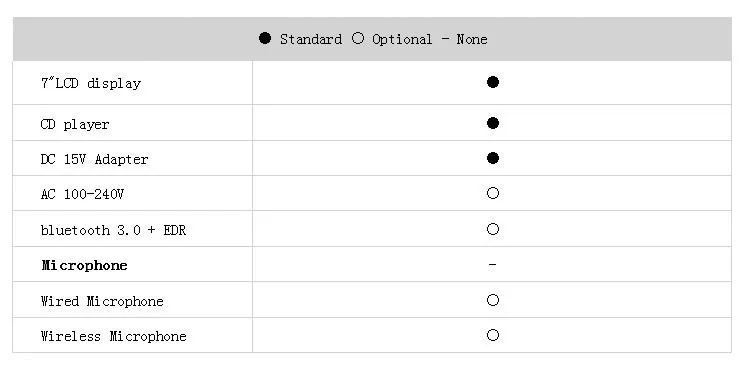The image size is (750, 369).
Task: Click the filled Standard legend dot
Action: [x=265, y=38]
